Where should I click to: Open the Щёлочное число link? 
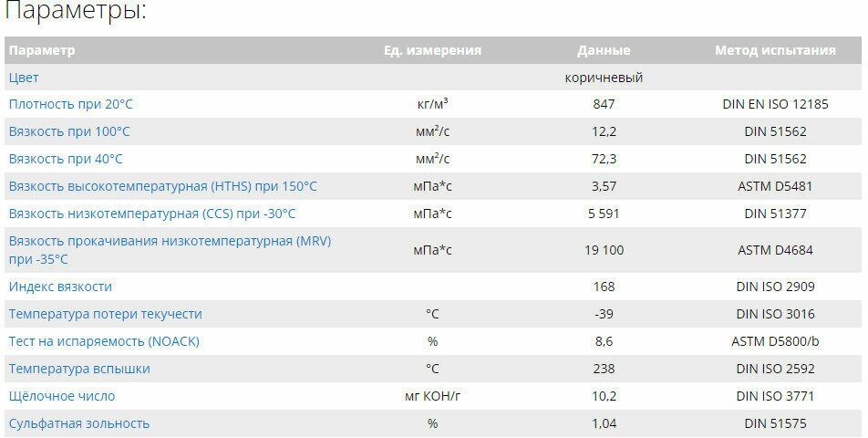pos(62,396)
